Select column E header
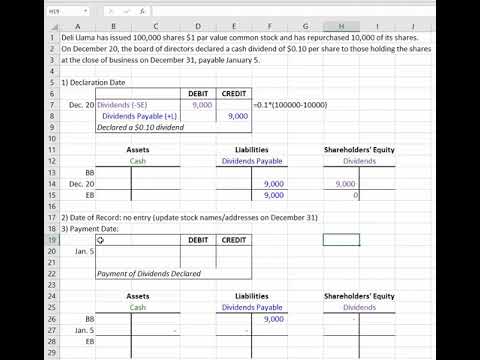Screen dimensions: 480x360 234,26
